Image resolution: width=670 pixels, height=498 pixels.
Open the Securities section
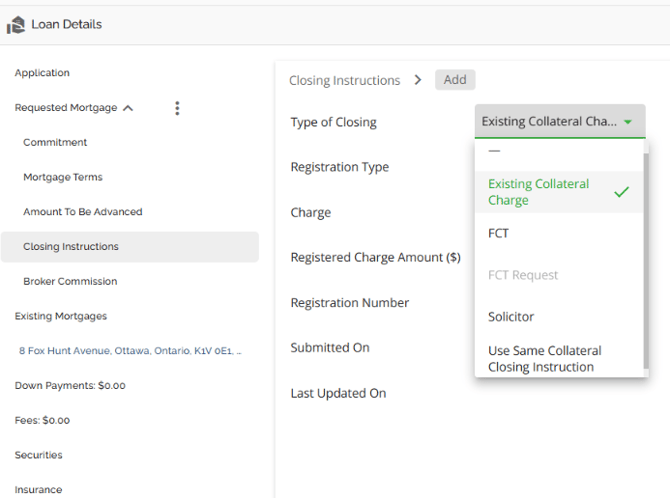[x=39, y=455]
